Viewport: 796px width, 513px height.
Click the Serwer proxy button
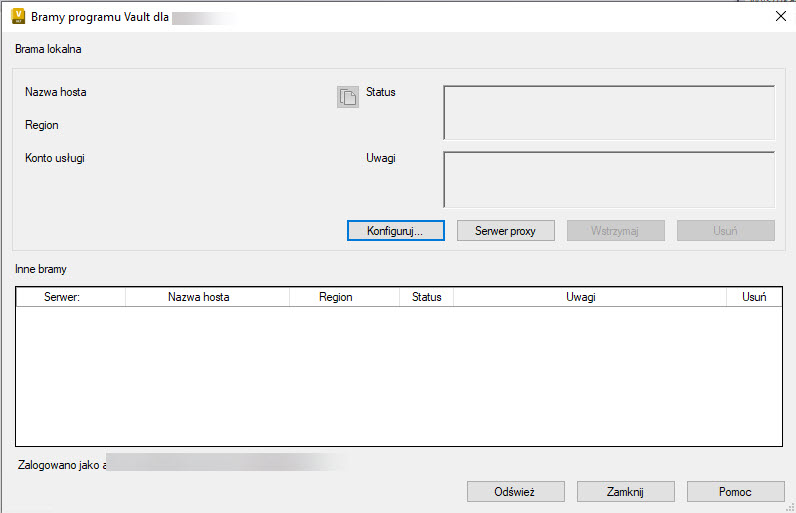[505, 231]
